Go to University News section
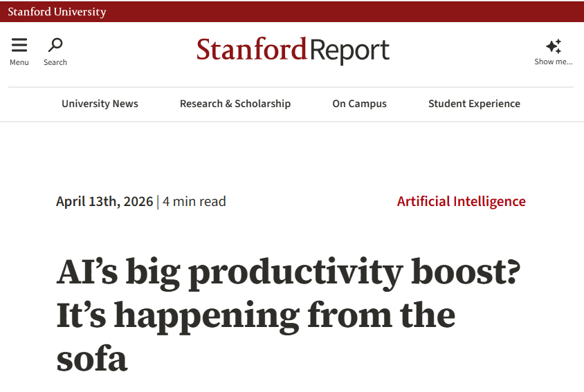 point(100,104)
